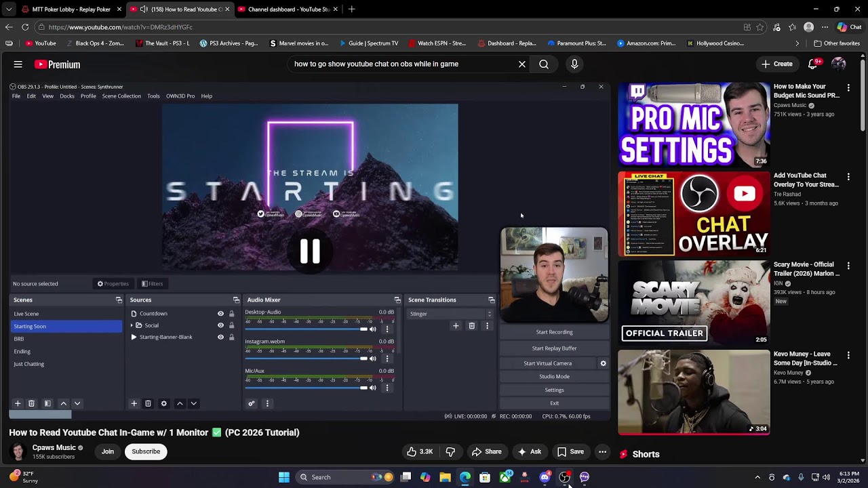
Task: Open the YouTube account avatar menu
Action: (839, 64)
